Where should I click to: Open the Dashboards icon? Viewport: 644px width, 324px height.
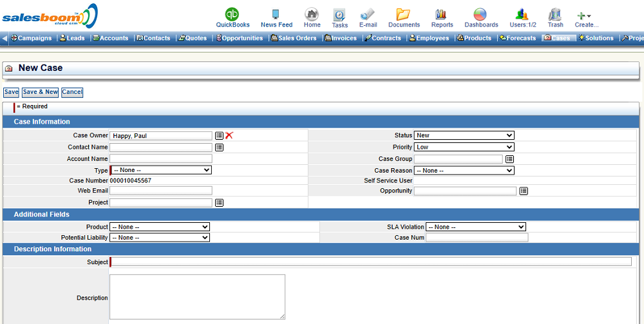tap(480, 14)
